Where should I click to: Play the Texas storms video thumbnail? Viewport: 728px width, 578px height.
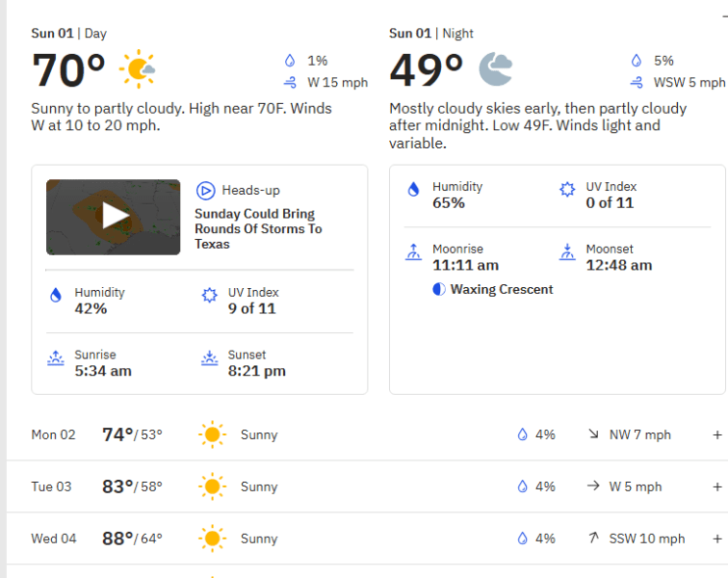point(114,217)
